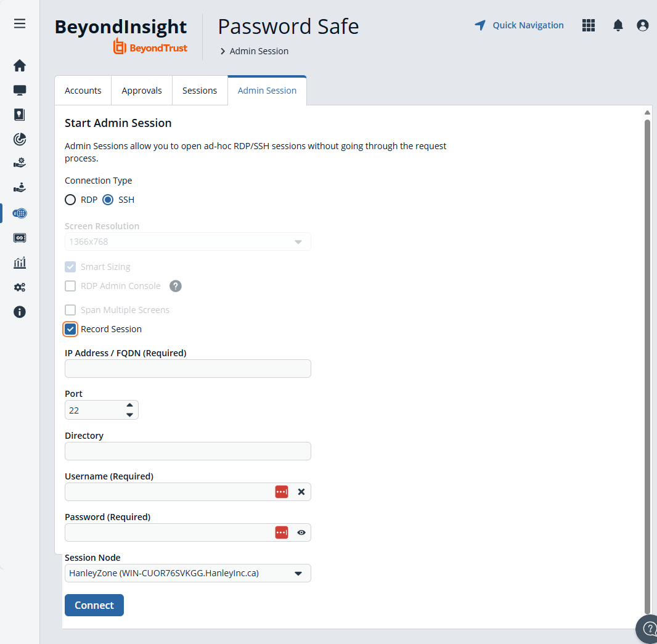Viewport: 657px width, 644px height.
Task: Open the Session Node dropdown
Action: [x=188, y=573]
